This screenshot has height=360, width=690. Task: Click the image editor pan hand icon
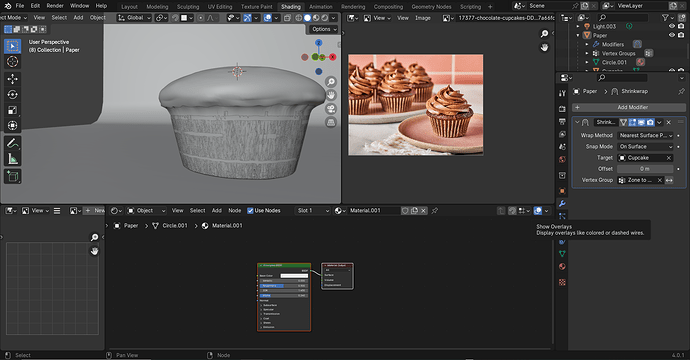[x=544, y=48]
